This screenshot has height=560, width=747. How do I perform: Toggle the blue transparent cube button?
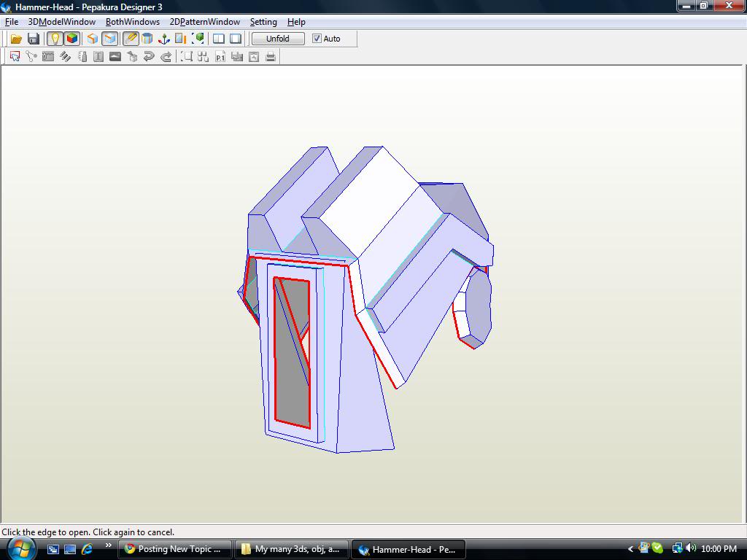coord(109,39)
